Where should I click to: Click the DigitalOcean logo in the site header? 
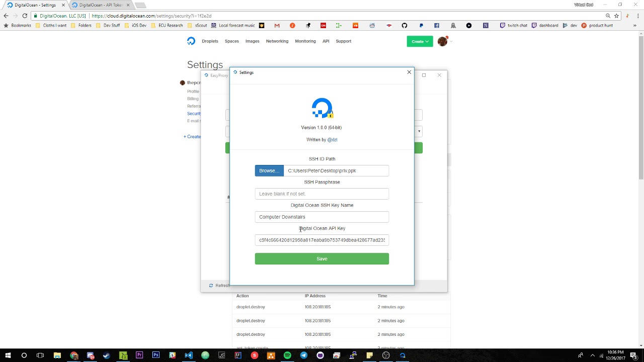(191, 41)
